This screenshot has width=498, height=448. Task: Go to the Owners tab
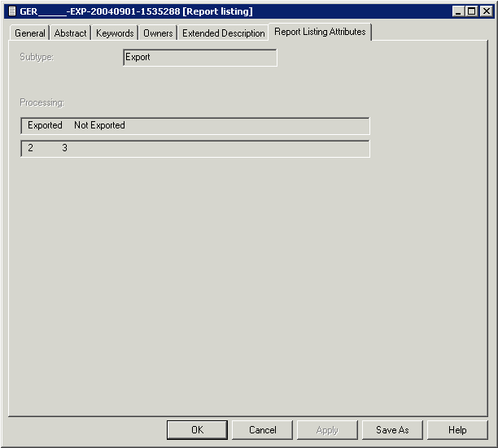(x=158, y=33)
